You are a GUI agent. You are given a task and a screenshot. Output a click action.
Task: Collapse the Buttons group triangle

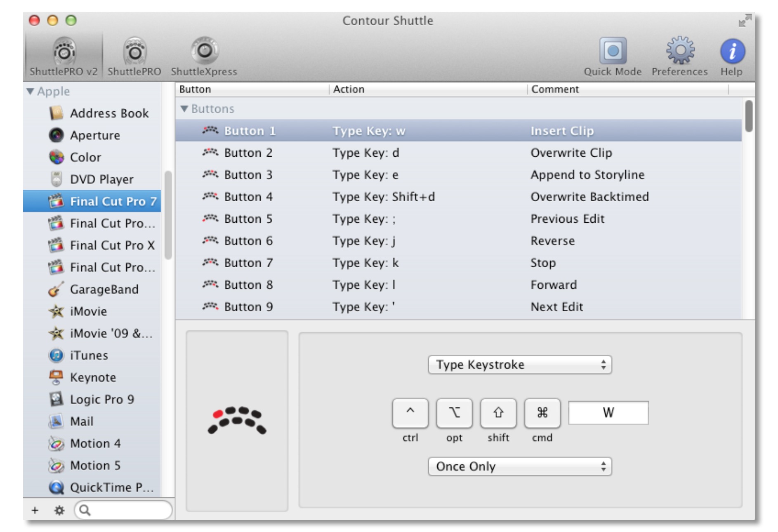pyautogui.click(x=184, y=109)
